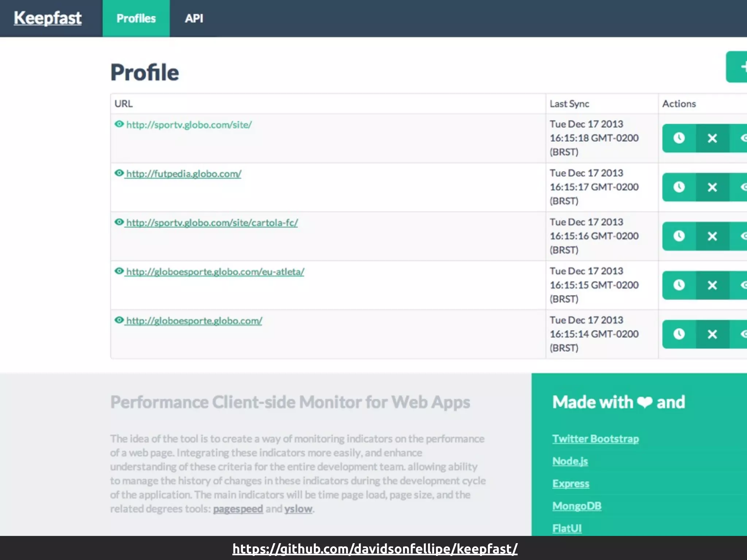This screenshot has width=747, height=560.
Task: Open http://sportv.globo.com/site/cartola-fc/ link
Action: tap(212, 223)
